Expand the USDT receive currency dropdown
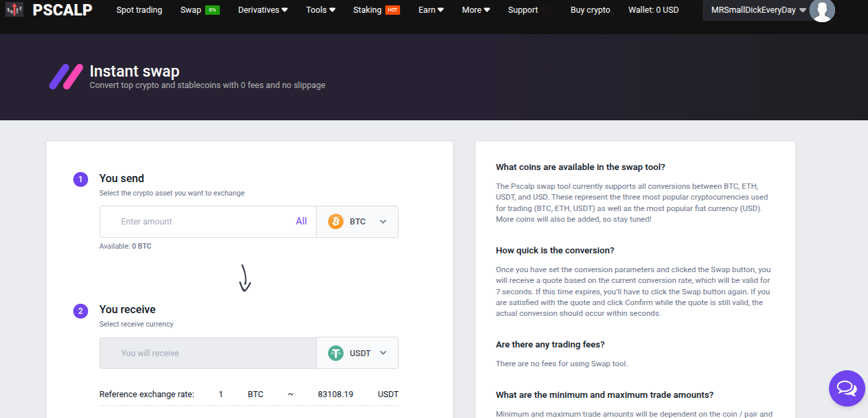 click(x=357, y=353)
